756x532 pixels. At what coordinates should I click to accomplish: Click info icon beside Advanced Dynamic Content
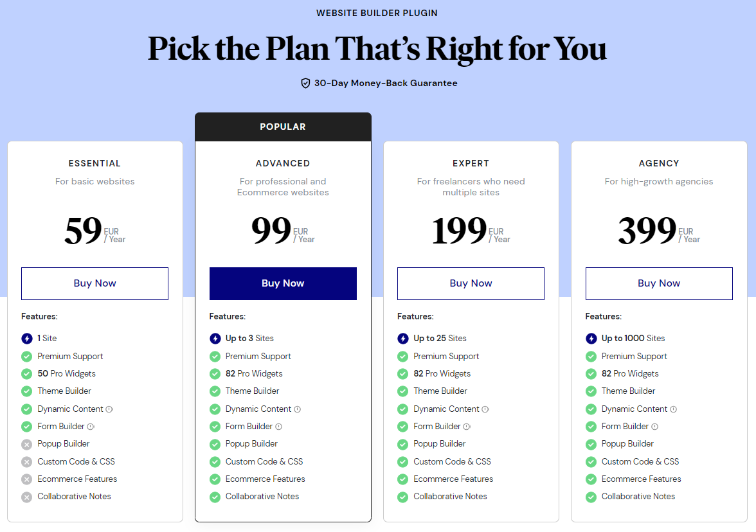point(298,409)
